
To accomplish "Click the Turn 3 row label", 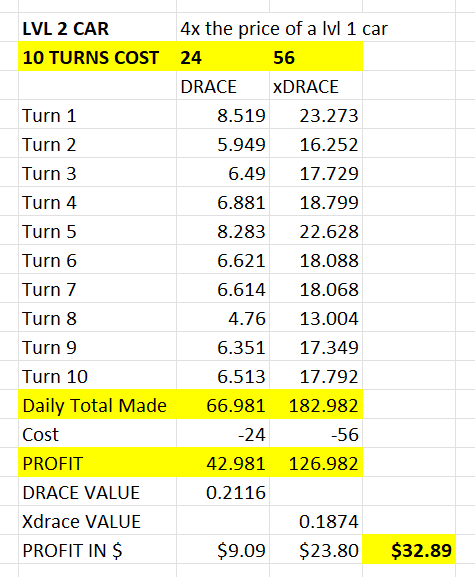I will point(98,173).
